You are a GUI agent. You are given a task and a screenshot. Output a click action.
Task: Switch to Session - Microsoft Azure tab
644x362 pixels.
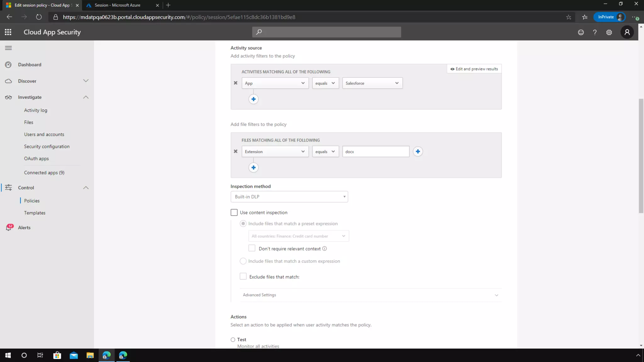click(118, 5)
